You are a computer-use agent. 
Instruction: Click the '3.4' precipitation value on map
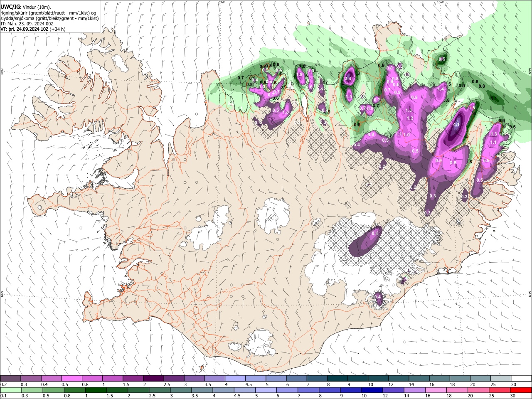(x=348, y=79)
